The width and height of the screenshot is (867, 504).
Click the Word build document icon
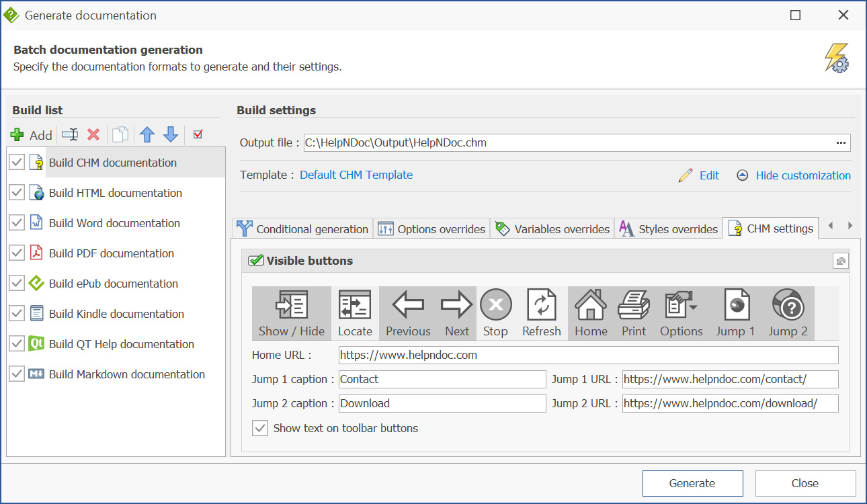(x=36, y=223)
